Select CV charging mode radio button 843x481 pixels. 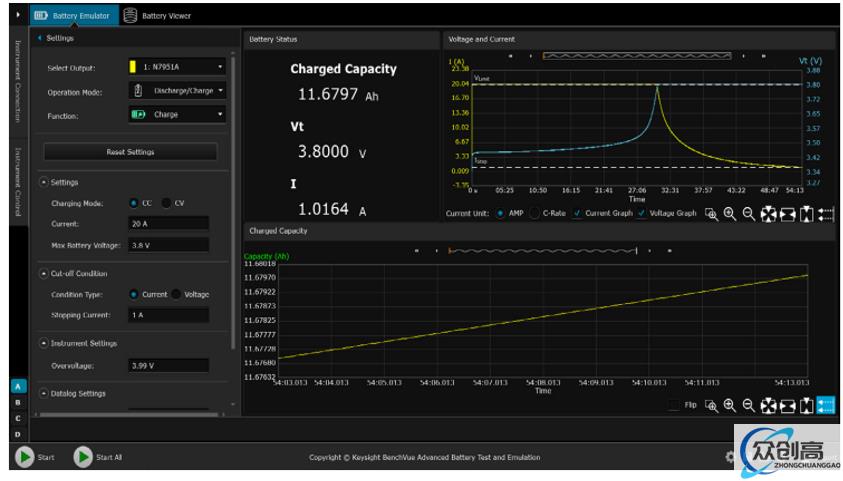tap(166, 203)
